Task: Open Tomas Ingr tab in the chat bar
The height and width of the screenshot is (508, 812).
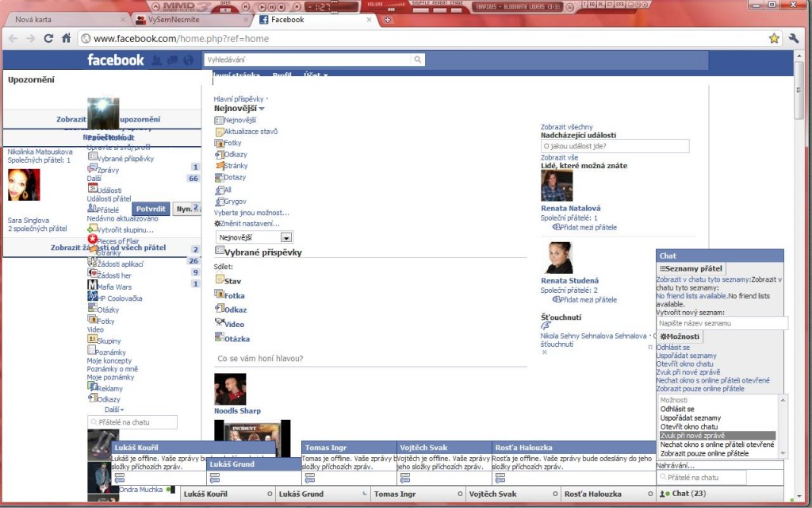Action: [418, 494]
